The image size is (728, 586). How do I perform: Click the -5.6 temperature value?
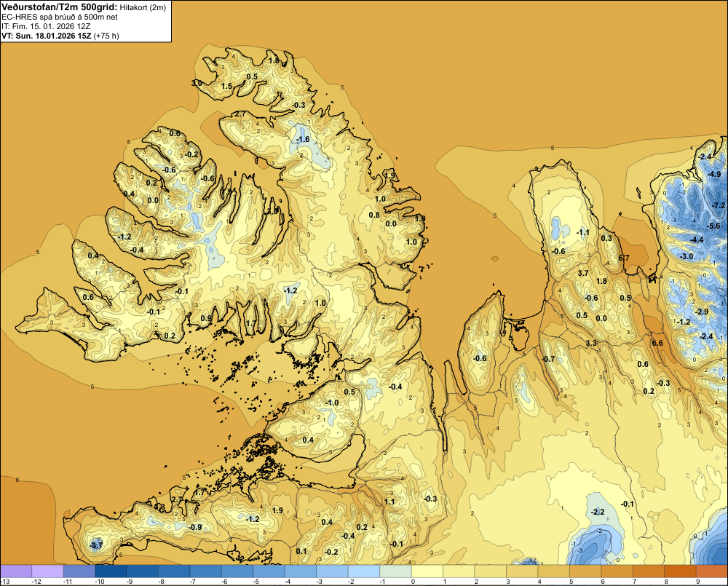[x=713, y=226]
